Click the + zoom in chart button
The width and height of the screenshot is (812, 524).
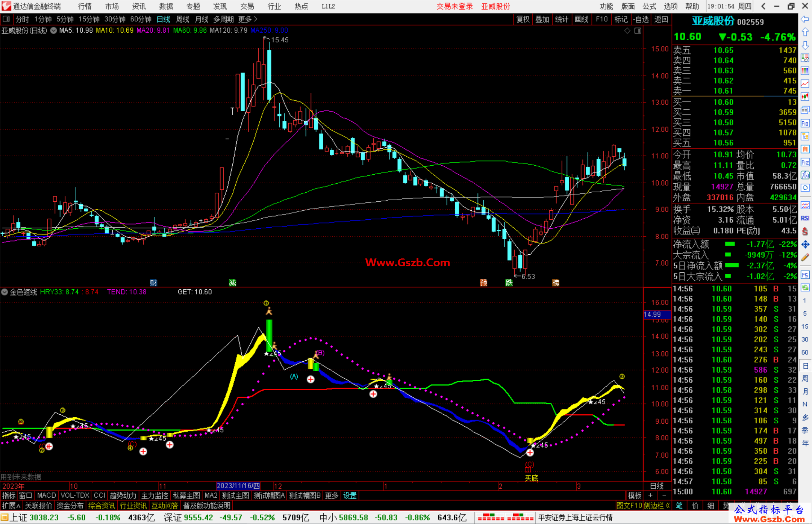point(650,495)
